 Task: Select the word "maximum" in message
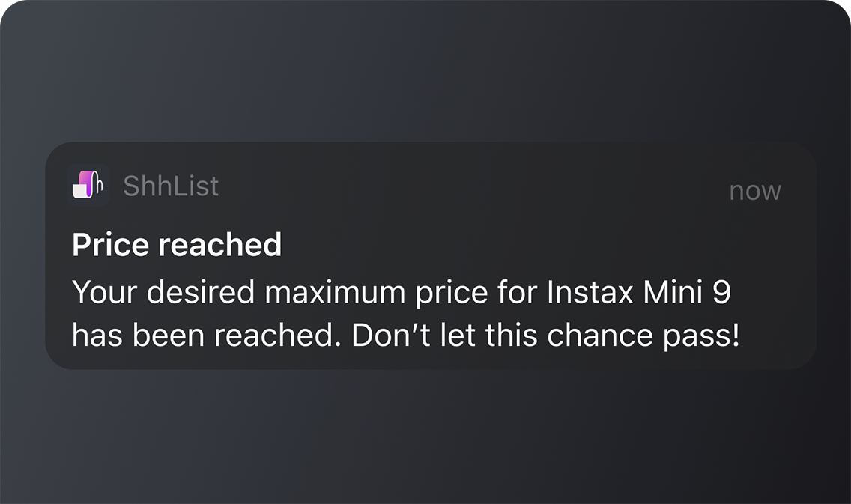335,292
